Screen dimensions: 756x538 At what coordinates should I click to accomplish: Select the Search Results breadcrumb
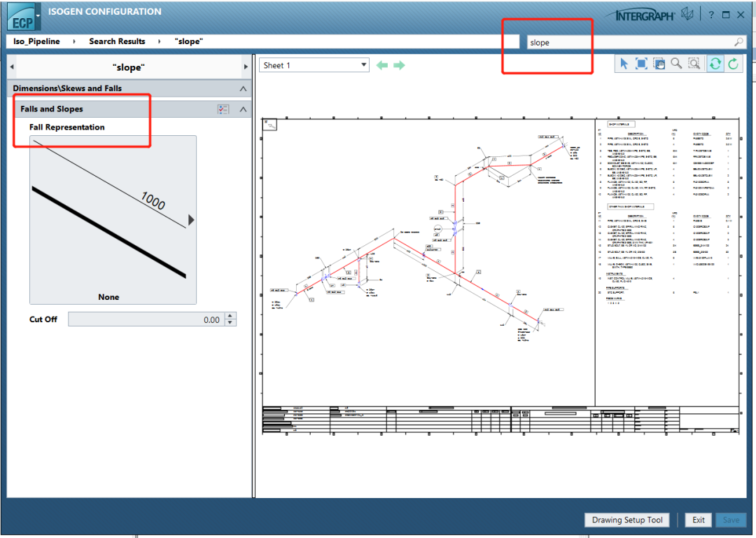pos(117,41)
